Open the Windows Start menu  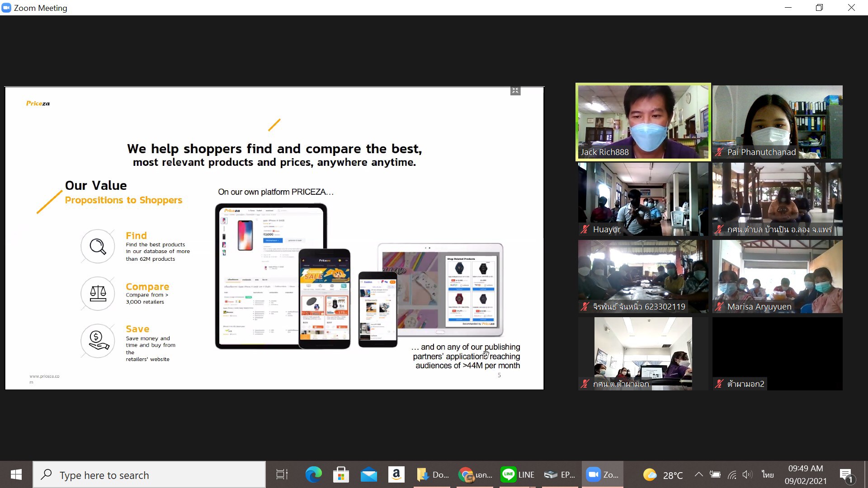[x=16, y=474]
